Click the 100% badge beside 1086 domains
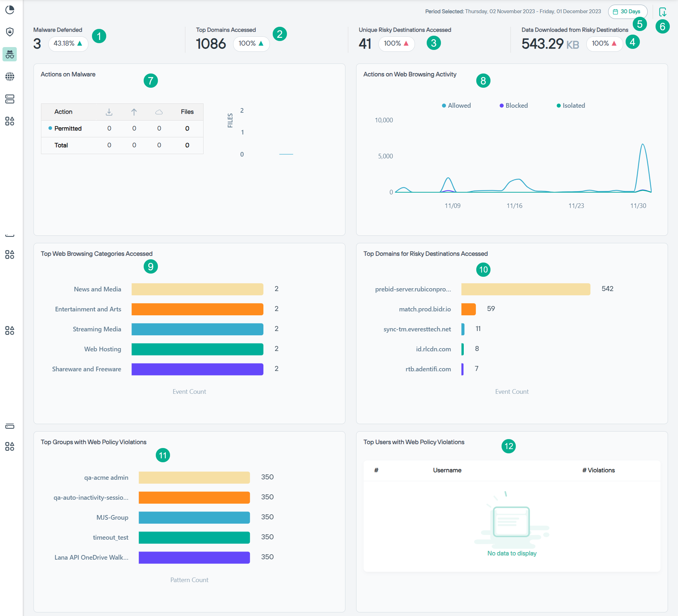This screenshot has width=678, height=616. [251, 44]
